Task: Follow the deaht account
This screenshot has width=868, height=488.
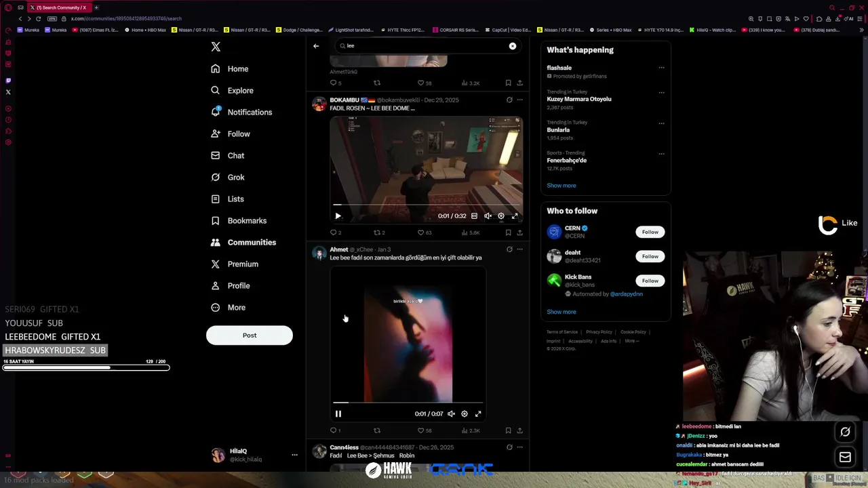Action: click(x=650, y=256)
